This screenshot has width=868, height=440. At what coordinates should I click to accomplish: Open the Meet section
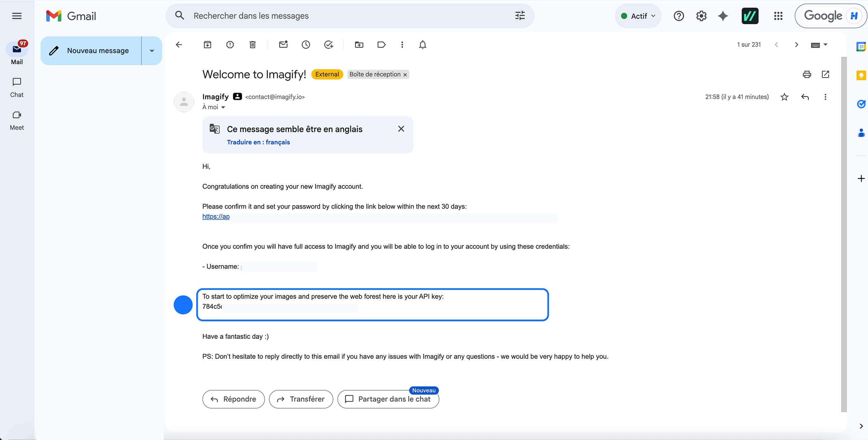[x=16, y=119]
